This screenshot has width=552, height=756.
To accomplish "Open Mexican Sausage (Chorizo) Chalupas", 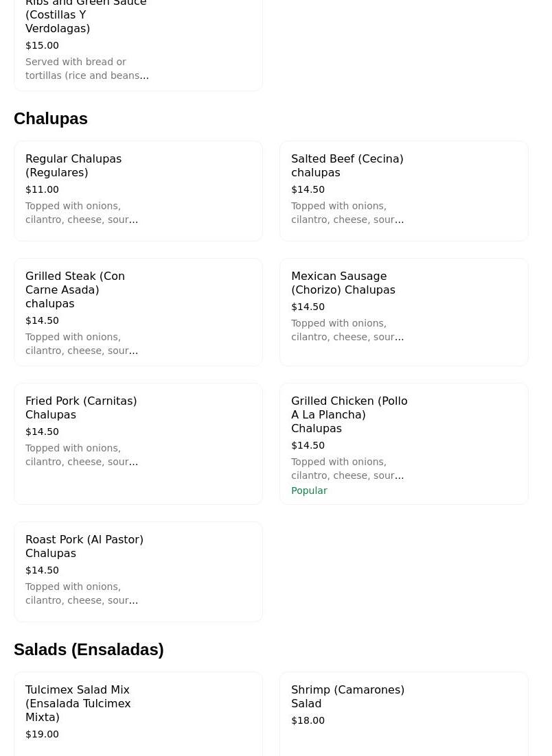I will point(343,283).
